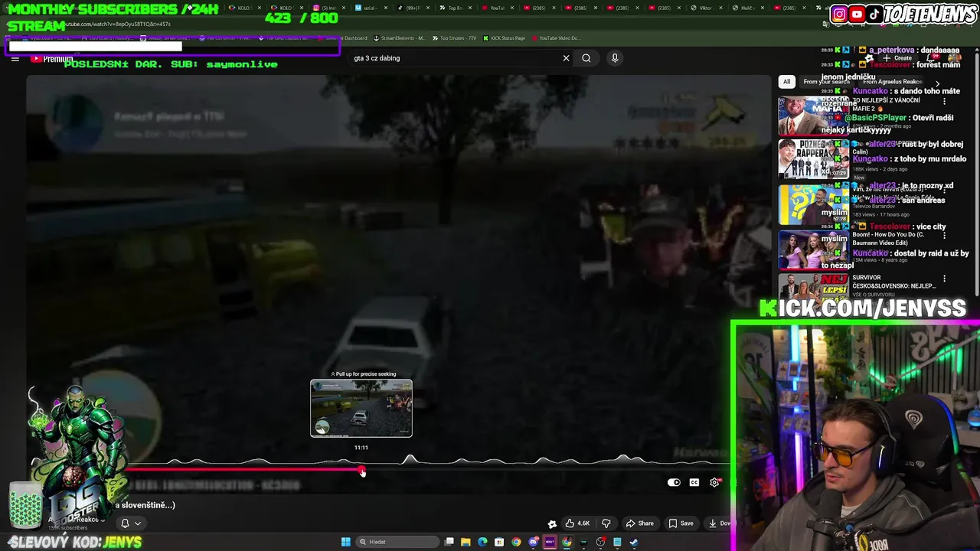980x551 pixels.
Task: Click the taskbar Hledat search box
Action: point(397,542)
